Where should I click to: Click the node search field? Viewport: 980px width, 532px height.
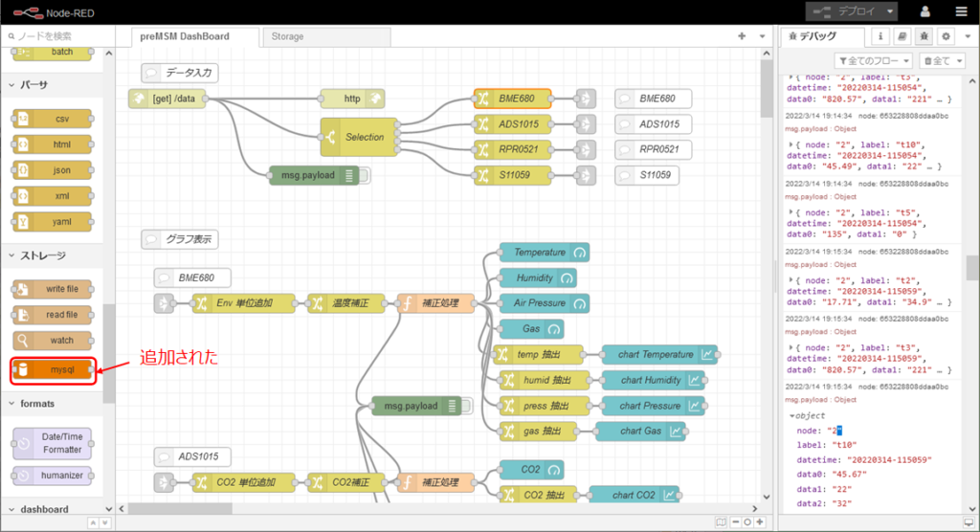pyautogui.click(x=59, y=36)
